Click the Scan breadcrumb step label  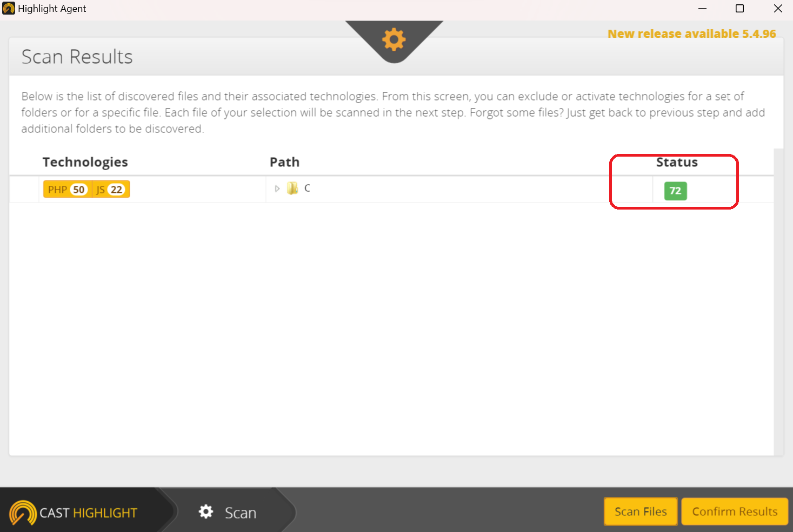click(241, 513)
